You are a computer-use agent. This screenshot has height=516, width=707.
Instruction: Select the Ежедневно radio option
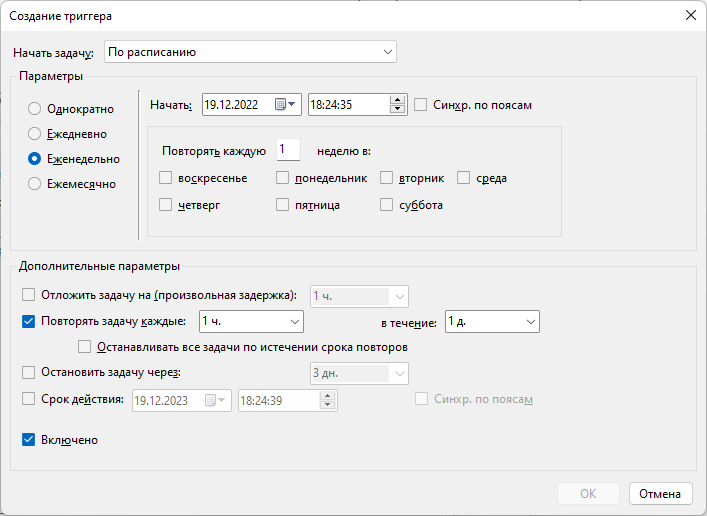tap(34, 134)
